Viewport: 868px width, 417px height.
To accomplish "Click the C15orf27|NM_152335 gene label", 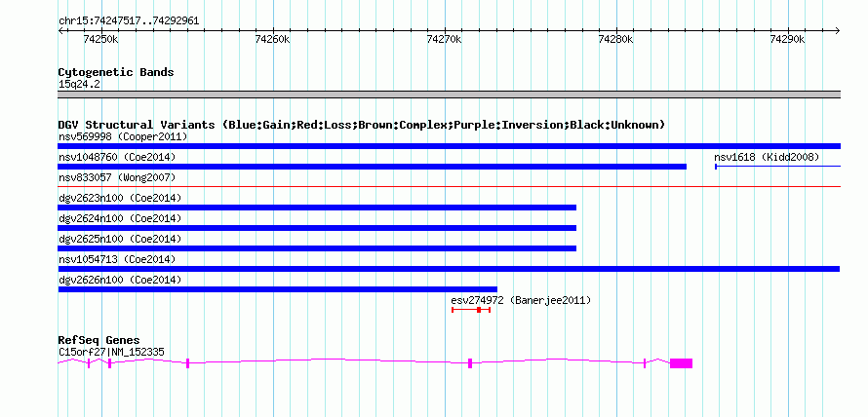I will coord(111,352).
